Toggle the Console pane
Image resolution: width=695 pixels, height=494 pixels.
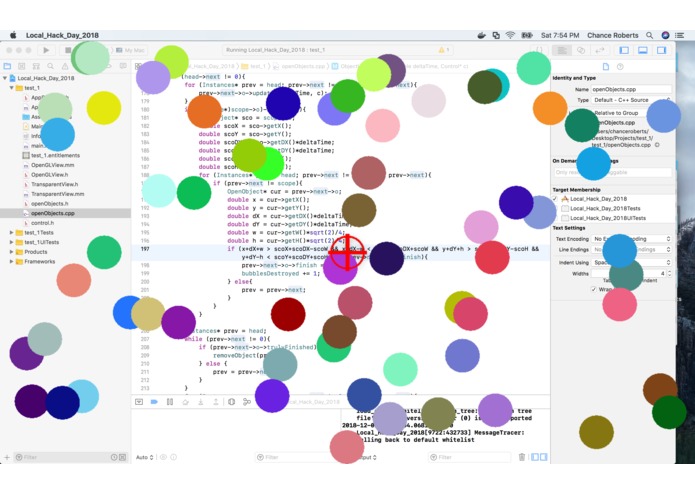tap(543, 457)
